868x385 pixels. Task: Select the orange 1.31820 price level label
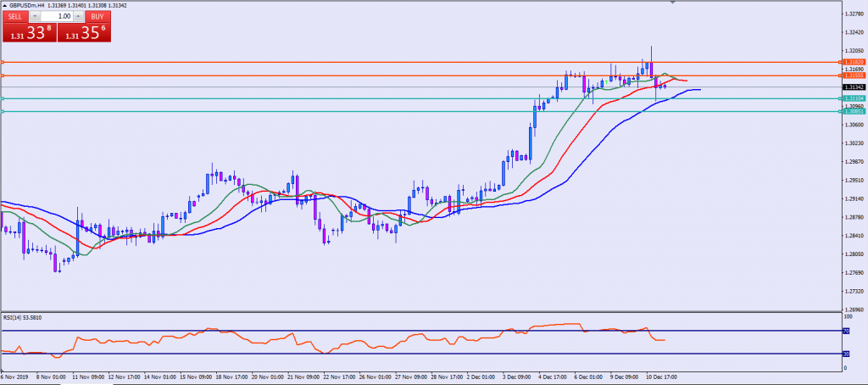(x=854, y=62)
